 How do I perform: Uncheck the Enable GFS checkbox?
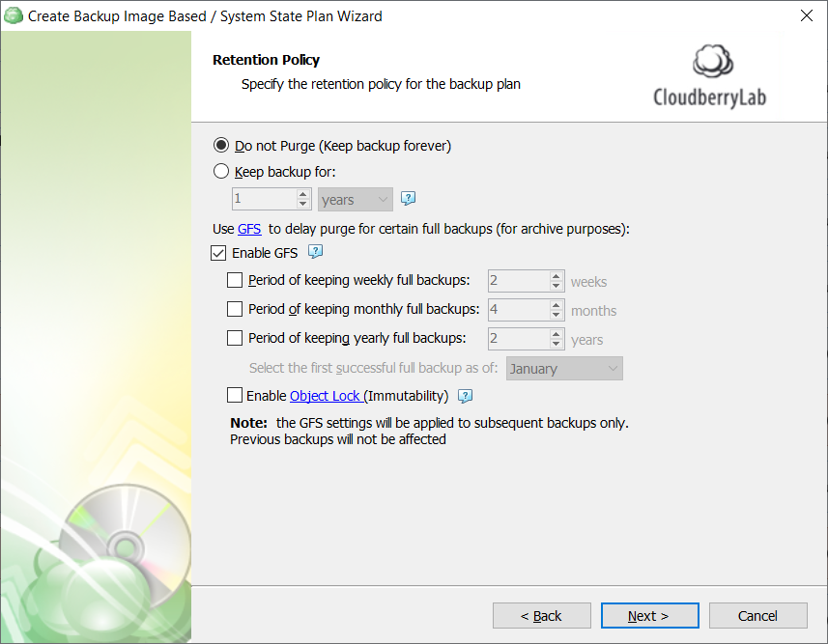click(218, 253)
